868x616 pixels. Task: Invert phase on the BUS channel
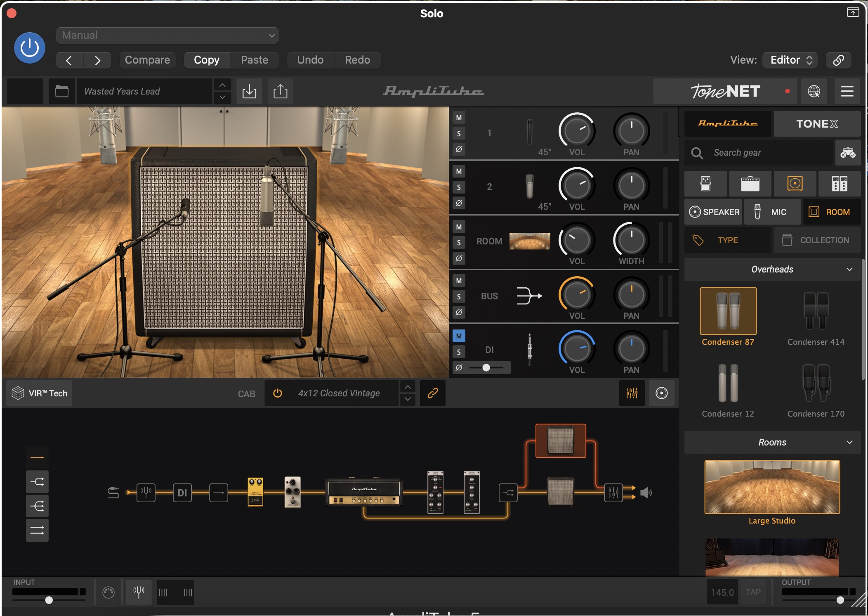[x=459, y=312]
